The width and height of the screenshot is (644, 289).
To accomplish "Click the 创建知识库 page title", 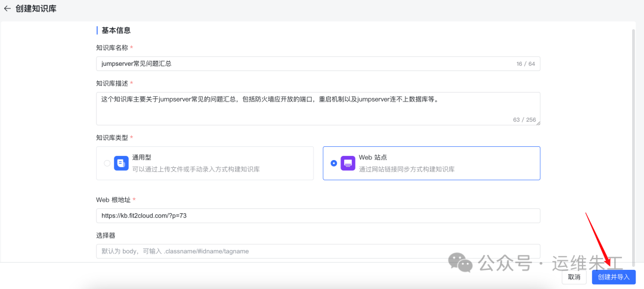I will (x=36, y=8).
